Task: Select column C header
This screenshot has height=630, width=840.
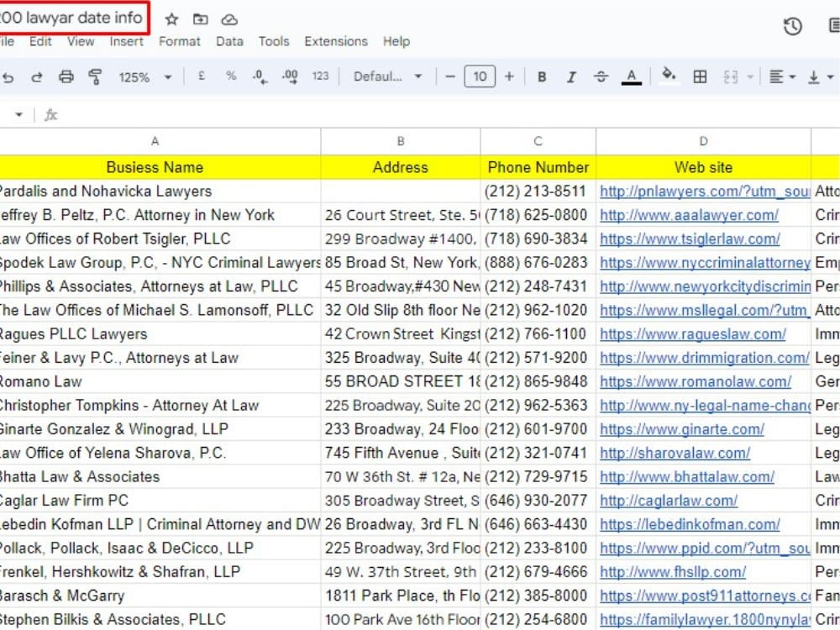Action: click(x=538, y=141)
